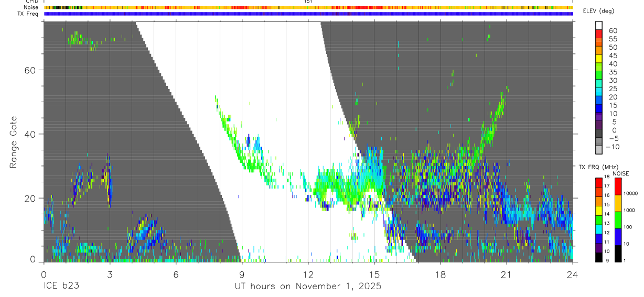Pick the yellow swatch in TX FRQ colorbar
The height and width of the screenshot is (297, 644).
coord(599,211)
